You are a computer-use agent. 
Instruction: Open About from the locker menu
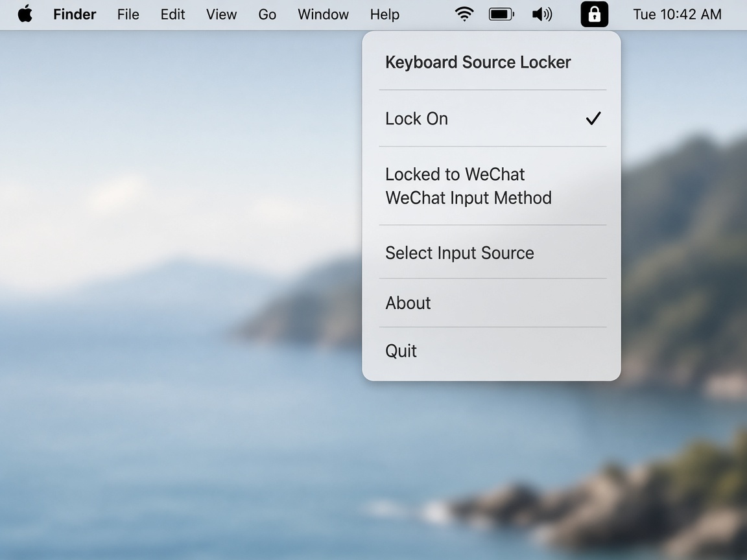click(493, 303)
